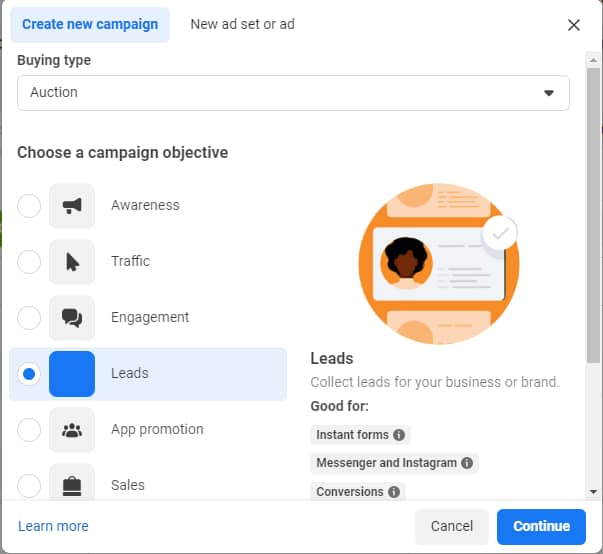The width and height of the screenshot is (603, 554).
Task: Click the Awareness megaphone icon
Action: pyautogui.click(x=72, y=206)
